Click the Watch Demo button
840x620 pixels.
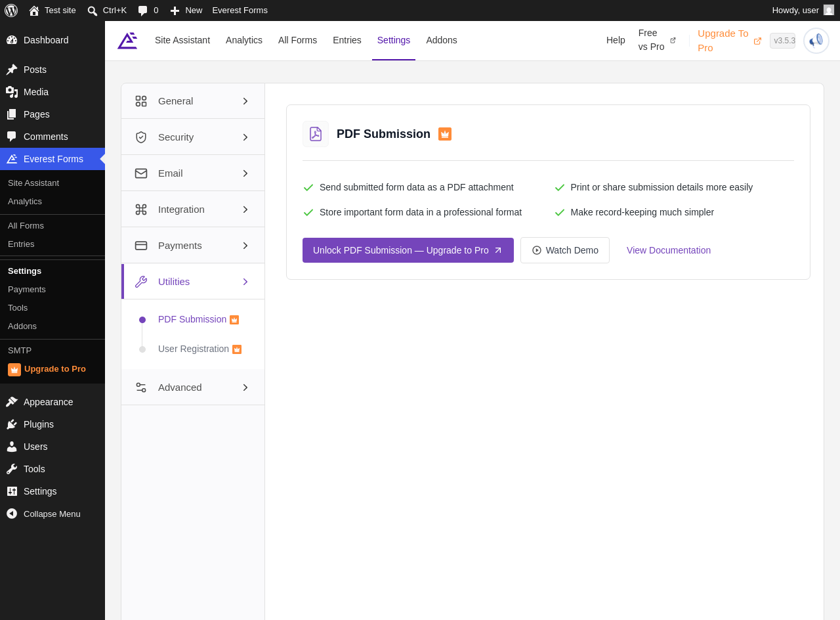coord(565,250)
